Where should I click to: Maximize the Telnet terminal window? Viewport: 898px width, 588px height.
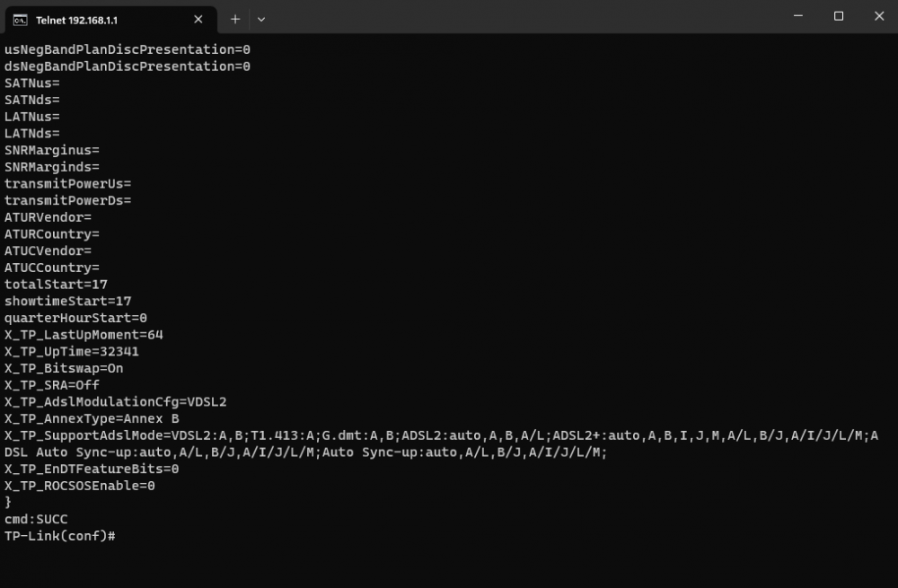[839, 16]
